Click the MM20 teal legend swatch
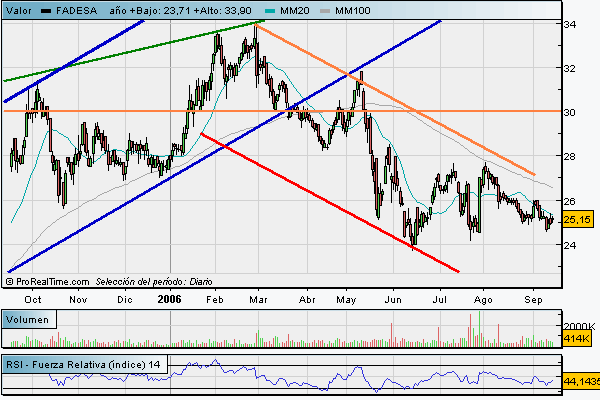The height and width of the screenshot is (400, 600). (270, 11)
